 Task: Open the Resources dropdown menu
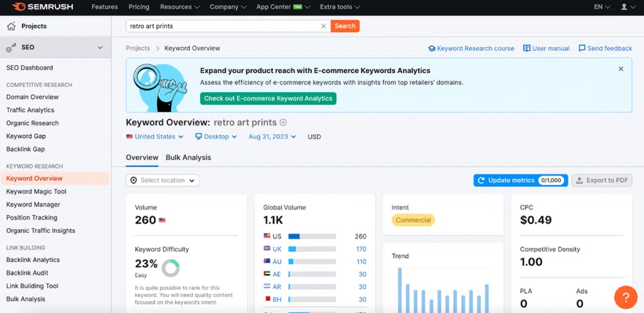click(x=180, y=7)
